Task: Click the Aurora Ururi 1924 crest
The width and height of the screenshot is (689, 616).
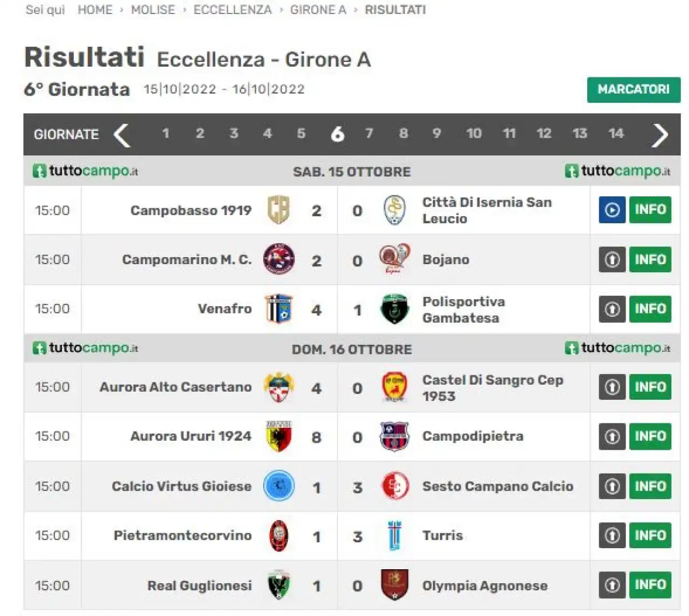Action: (x=279, y=436)
